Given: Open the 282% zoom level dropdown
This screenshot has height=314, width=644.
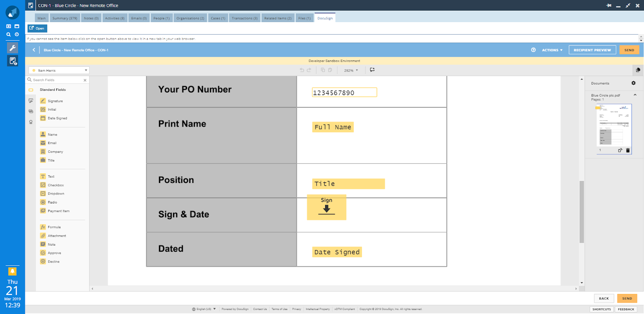Looking at the screenshot, I should (351, 70).
